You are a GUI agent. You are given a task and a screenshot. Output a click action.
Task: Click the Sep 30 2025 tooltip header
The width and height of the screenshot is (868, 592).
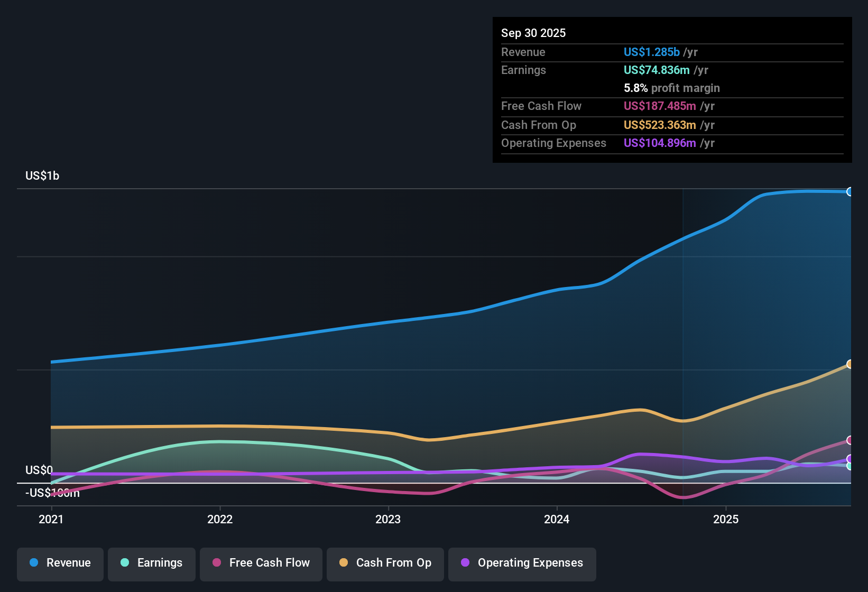tap(533, 33)
